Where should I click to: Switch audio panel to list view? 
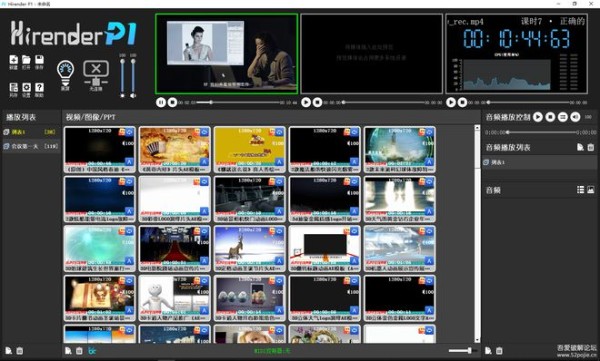[x=580, y=189]
